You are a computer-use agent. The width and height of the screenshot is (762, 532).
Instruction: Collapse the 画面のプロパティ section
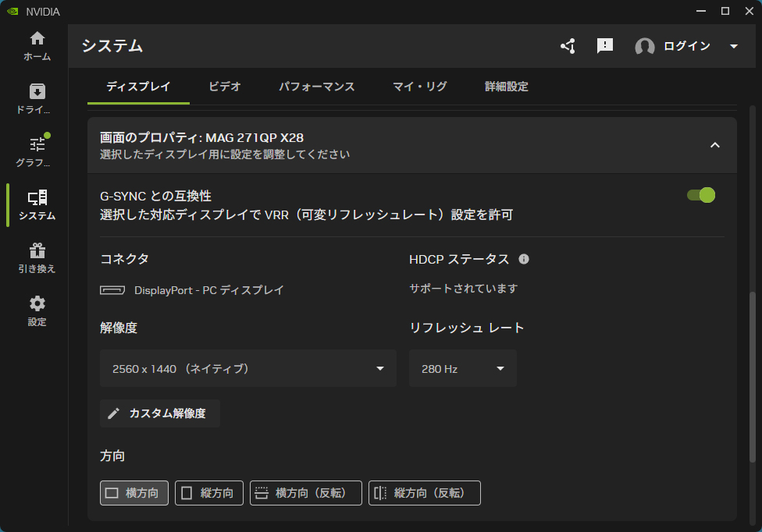[715, 145]
